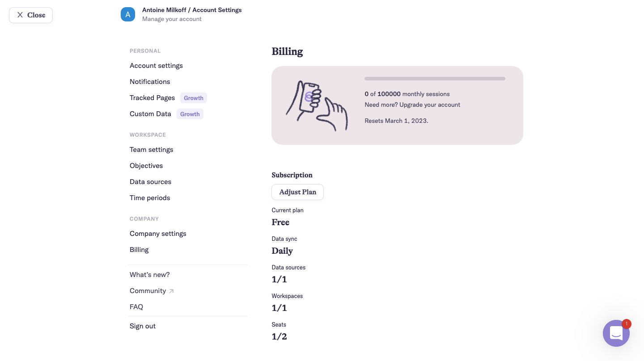The width and height of the screenshot is (644, 361).
Task: Click the red notification badge on chat
Action: pyautogui.click(x=627, y=323)
